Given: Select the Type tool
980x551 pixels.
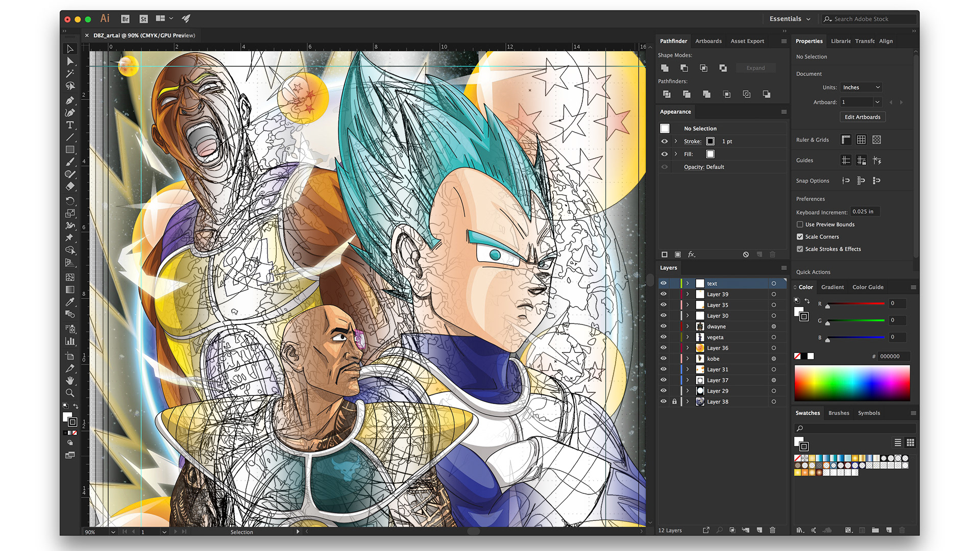Looking at the screenshot, I should pyautogui.click(x=70, y=125).
